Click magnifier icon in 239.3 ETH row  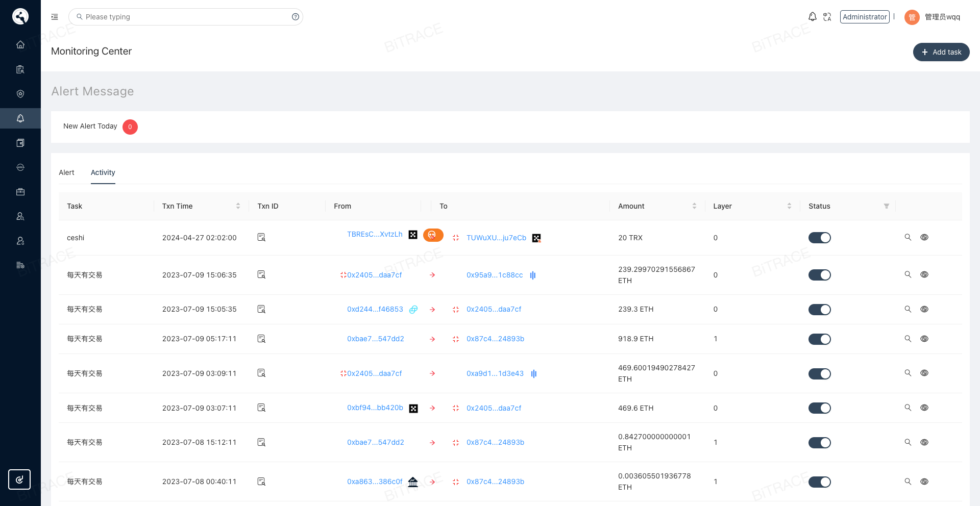pyautogui.click(x=908, y=309)
